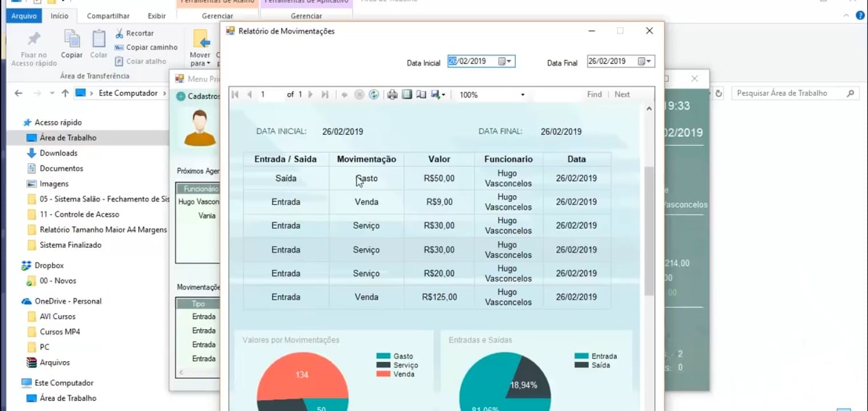Open the Compartilhar ribbon tab
Image resolution: width=868 pixels, height=411 pixels.
tap(108, 16)
